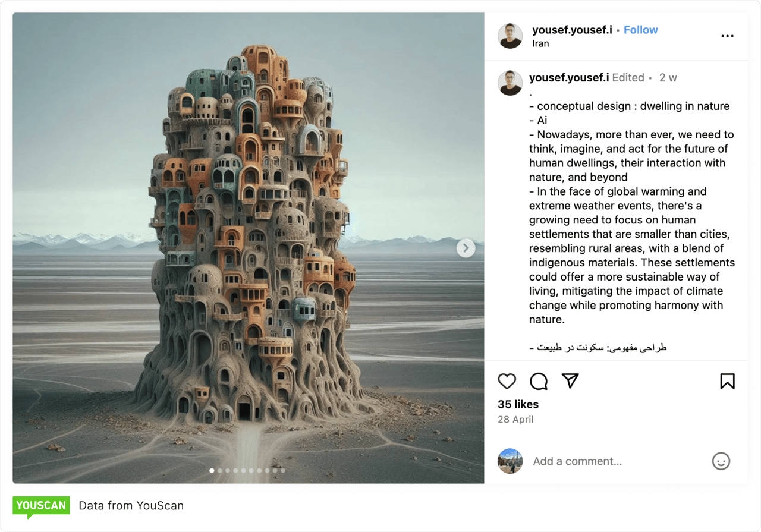Open the Iran location link
The width and height of the screenshot is (761, 532).
540,43
